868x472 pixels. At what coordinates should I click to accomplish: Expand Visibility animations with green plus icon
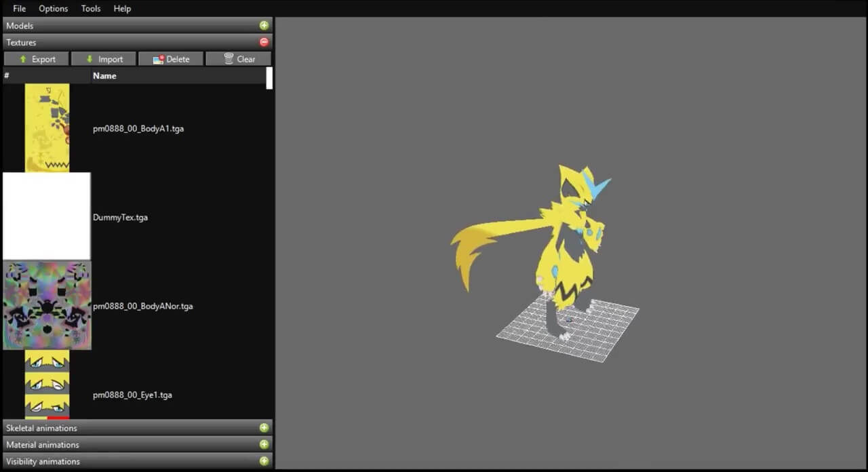coord(264,461)
